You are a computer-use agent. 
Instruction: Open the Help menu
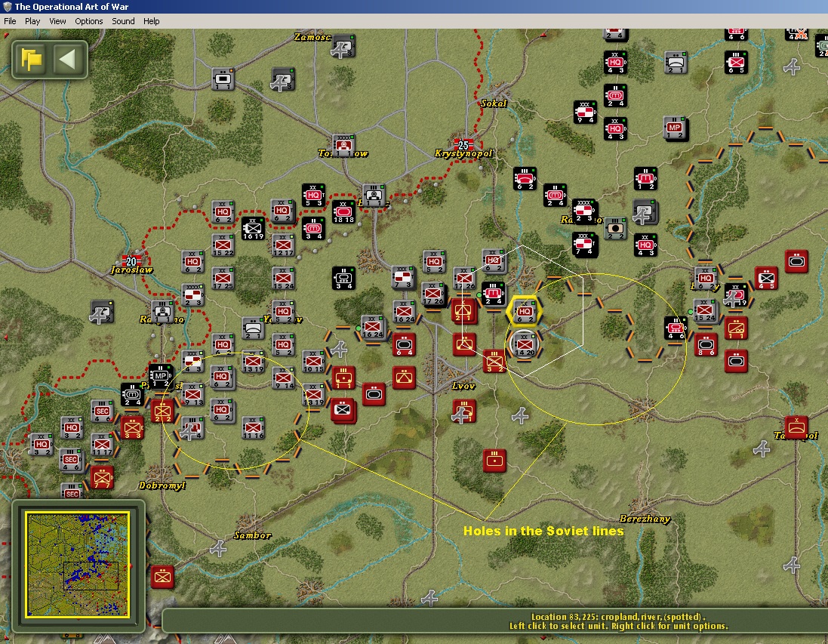click(x=152, y=21)
